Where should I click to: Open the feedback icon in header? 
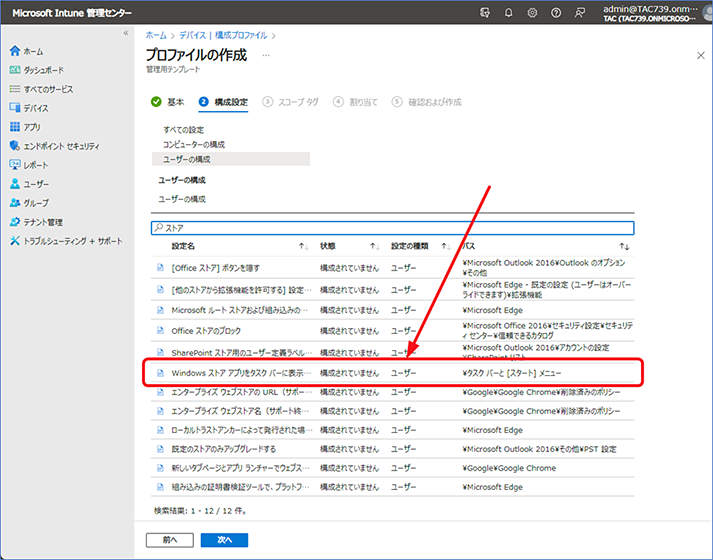tap(579, 13)
